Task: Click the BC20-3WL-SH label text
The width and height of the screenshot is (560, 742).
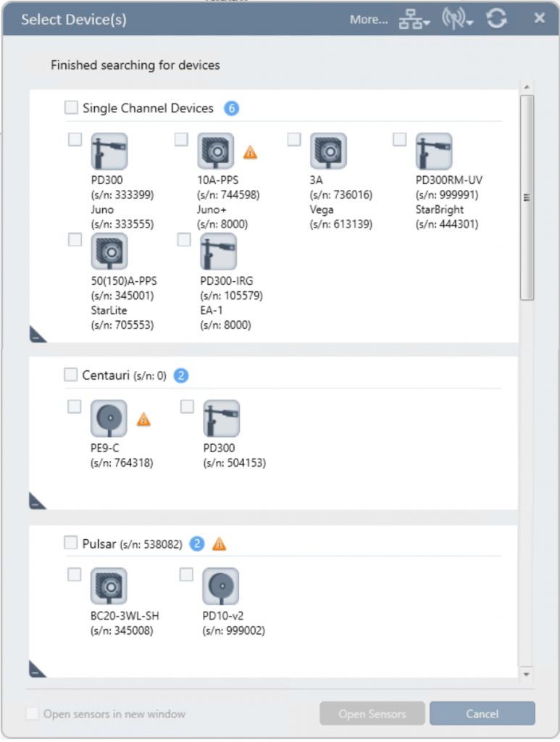Action: pyautogui.click(x=125, y=616)
